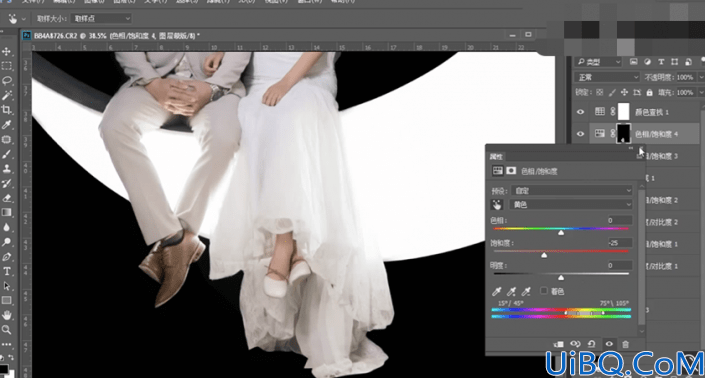Select the Clone Stamp tool

[6, 169]
